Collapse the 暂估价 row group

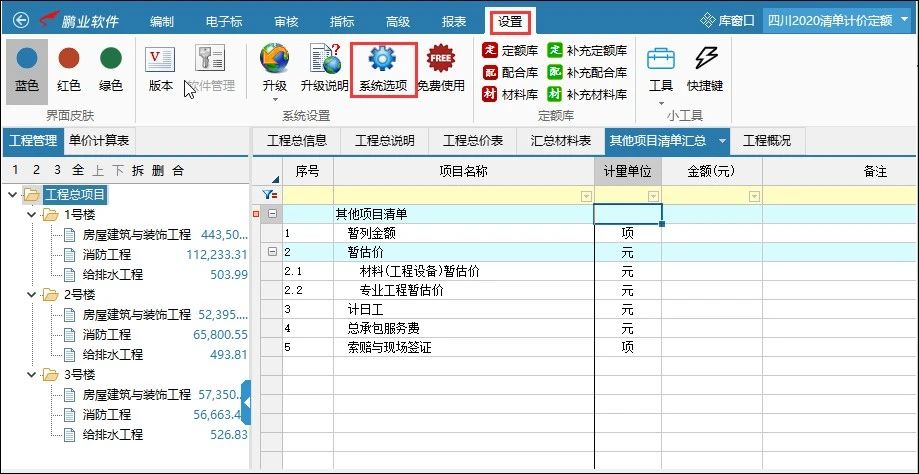(x=272, y=252)
